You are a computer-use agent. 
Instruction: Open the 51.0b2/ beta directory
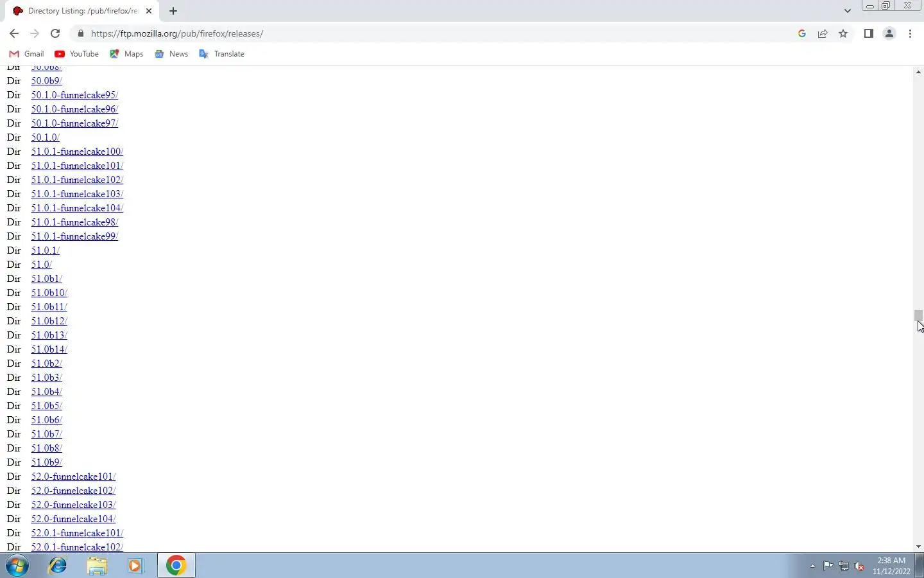pos(47,363)
